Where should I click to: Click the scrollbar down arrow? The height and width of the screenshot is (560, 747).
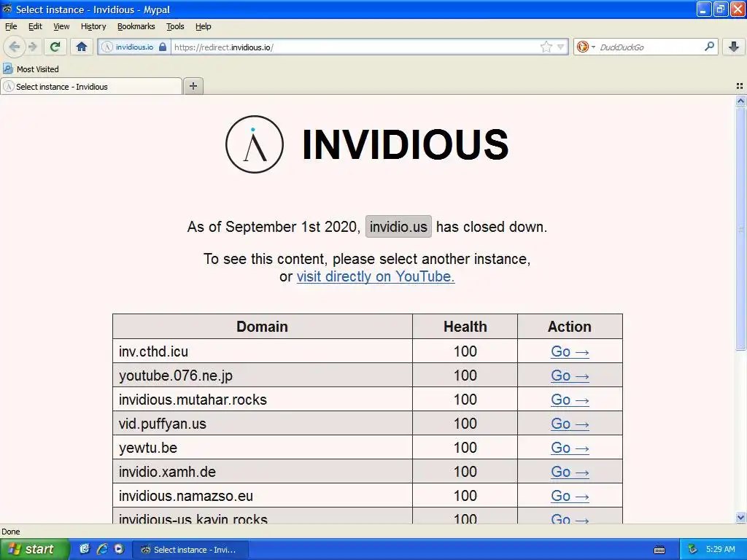point(740,518)
